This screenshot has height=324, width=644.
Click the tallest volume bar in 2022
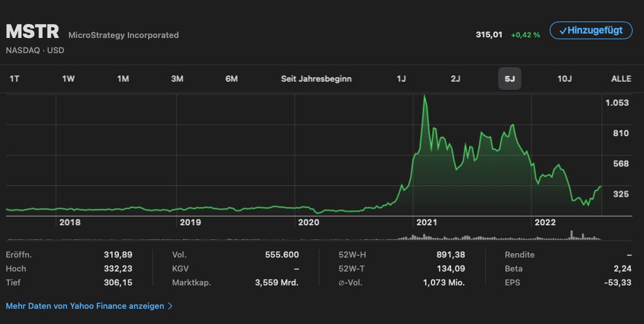coord(571,235)
